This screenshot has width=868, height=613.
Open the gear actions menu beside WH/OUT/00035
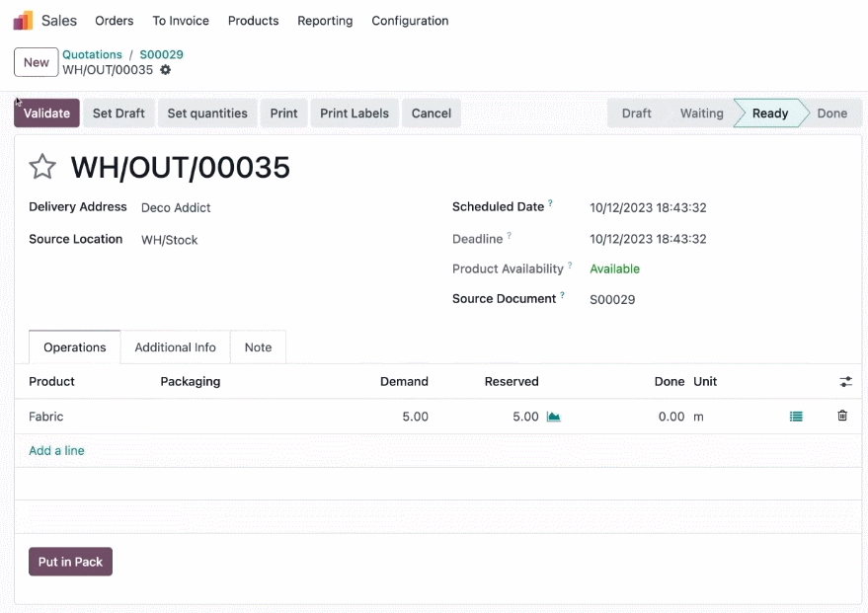tap(166, 70)
